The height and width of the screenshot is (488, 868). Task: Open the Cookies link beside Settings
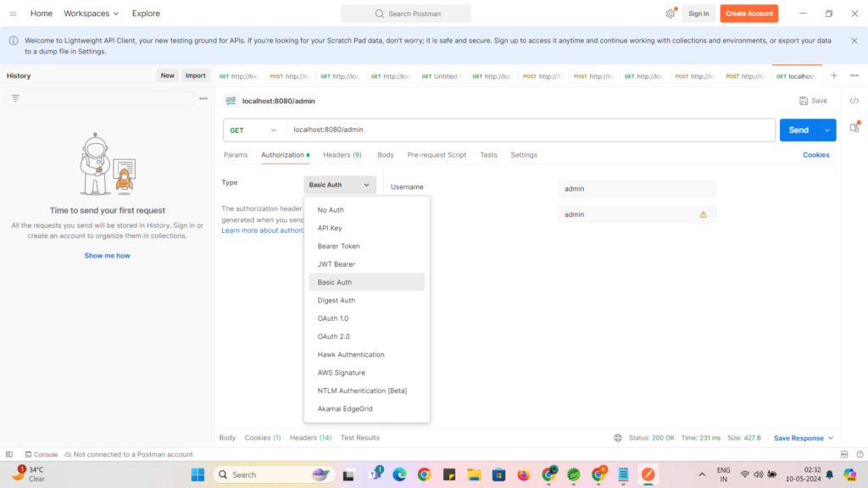click(x=816, y=155)
